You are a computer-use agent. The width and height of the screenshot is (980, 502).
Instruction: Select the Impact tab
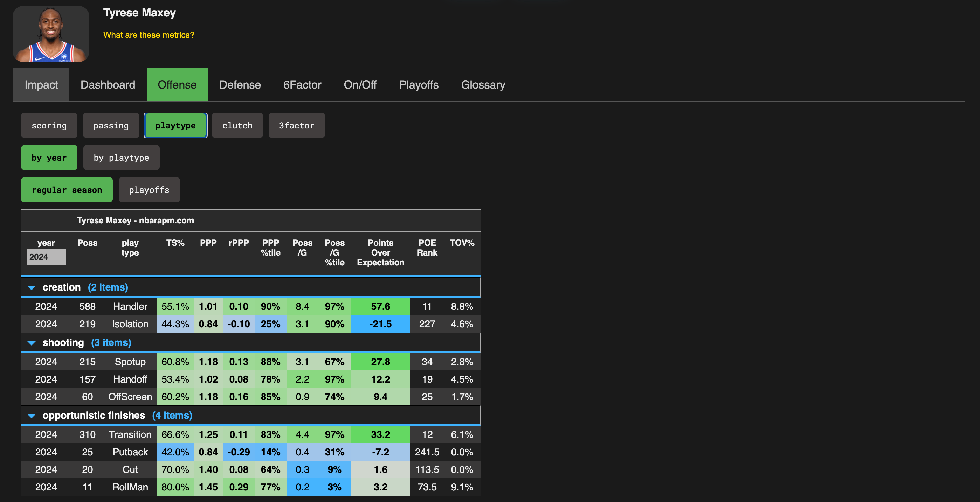click(x=41, y=85)
